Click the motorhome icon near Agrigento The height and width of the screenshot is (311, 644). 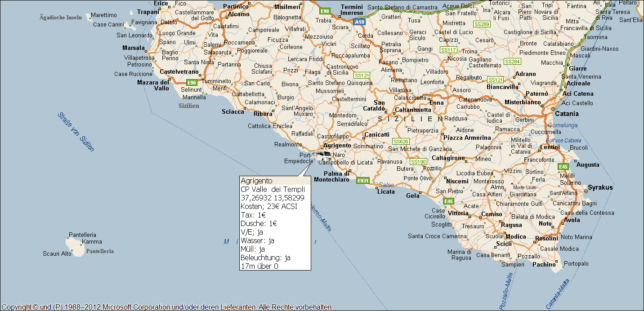[x=323, y=156]
